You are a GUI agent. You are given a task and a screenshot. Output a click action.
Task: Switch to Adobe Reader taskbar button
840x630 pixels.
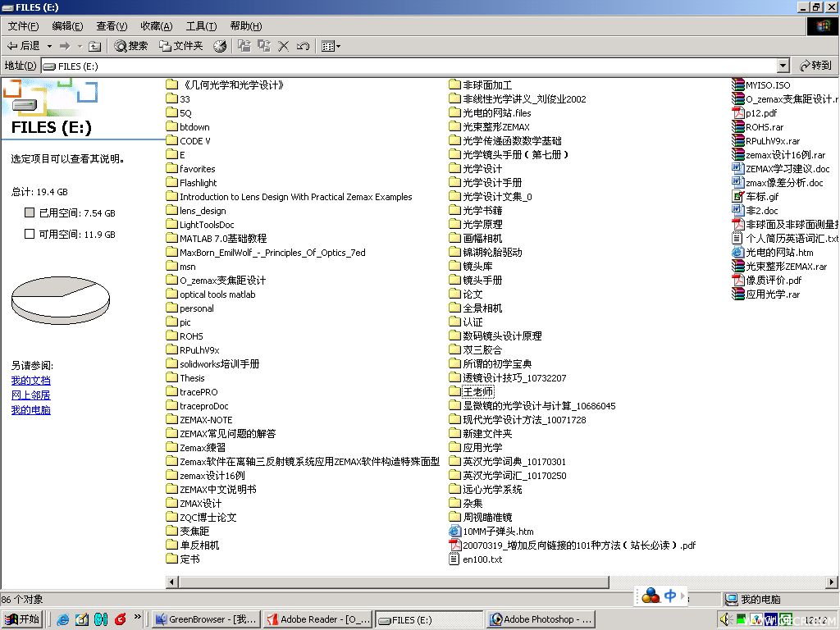pos(318,619)
